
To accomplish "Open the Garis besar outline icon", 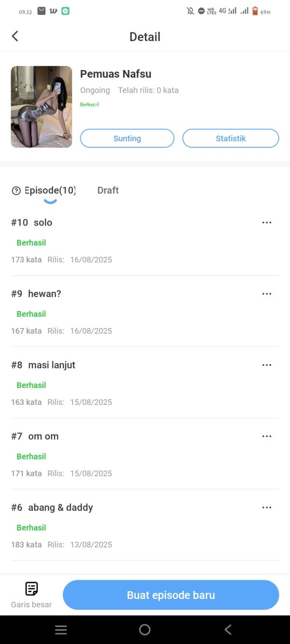I will click(31, 589).
